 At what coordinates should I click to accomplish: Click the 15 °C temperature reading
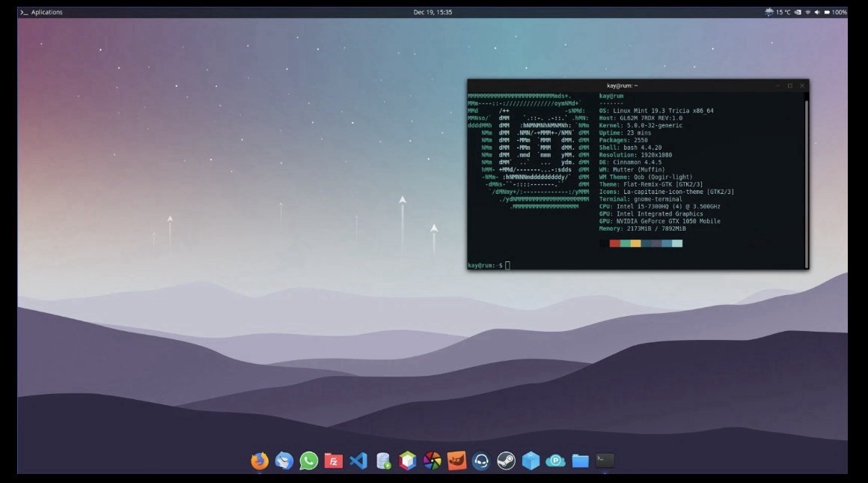coord(783,12)
